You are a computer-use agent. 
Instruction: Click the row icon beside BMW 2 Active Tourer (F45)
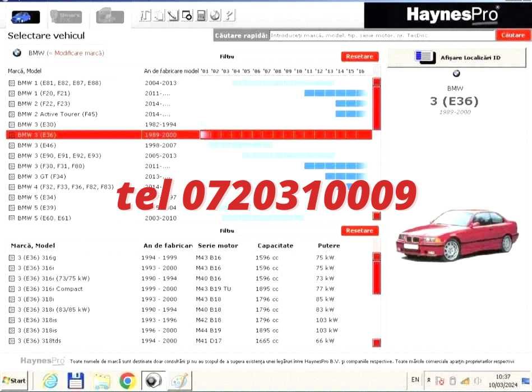(12, 114)
